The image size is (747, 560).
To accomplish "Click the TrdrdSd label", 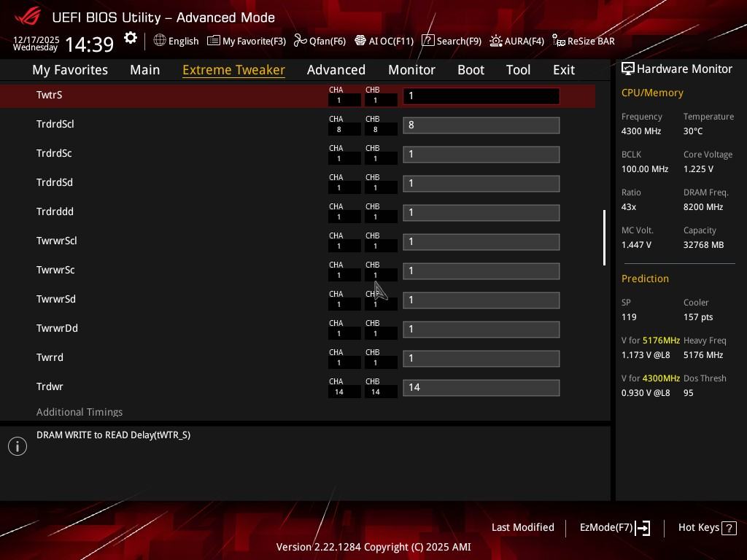I will [x=54, y=182].
